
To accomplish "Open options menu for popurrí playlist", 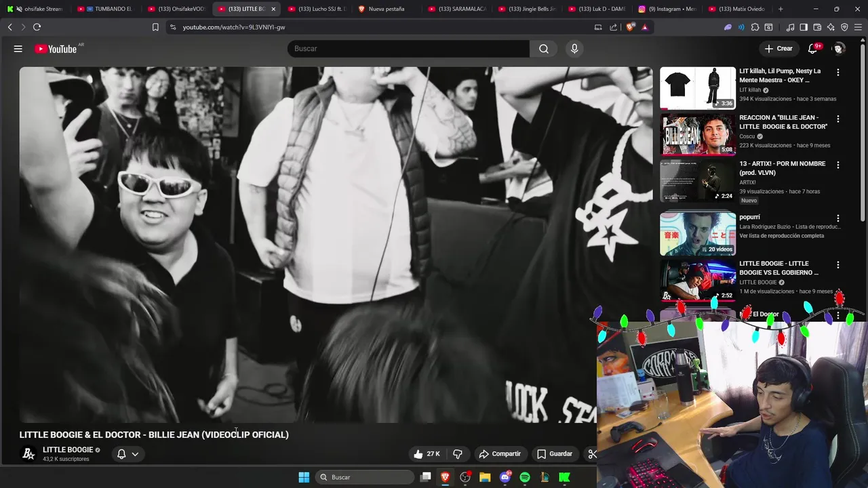I will click(x=838, y=218).
